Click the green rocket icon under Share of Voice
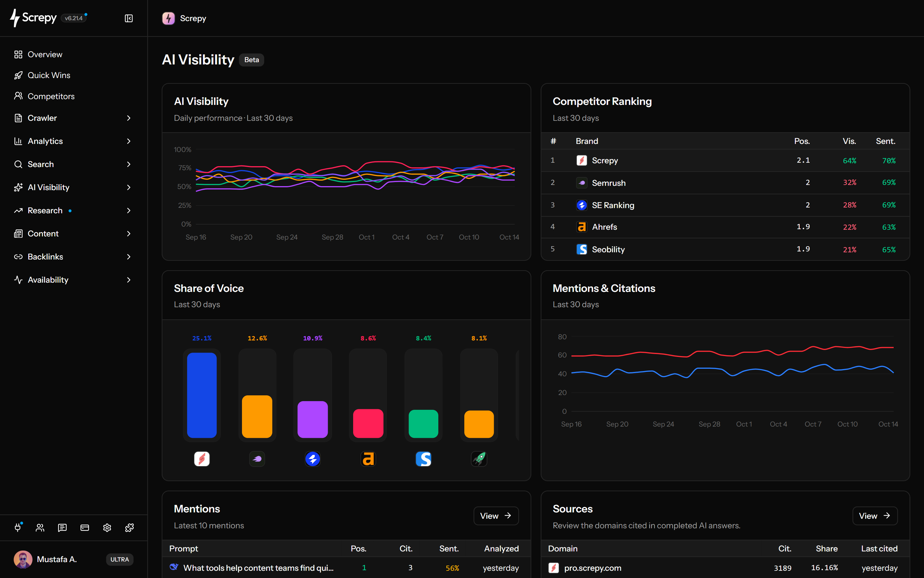The width and height of the screenshot is (924, 578). point(479,459)
